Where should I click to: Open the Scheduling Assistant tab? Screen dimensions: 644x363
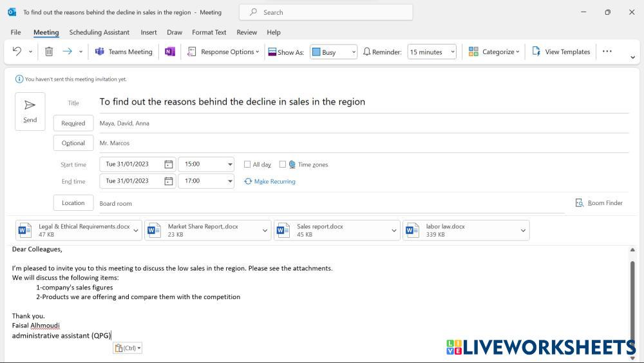click(99, 32)
